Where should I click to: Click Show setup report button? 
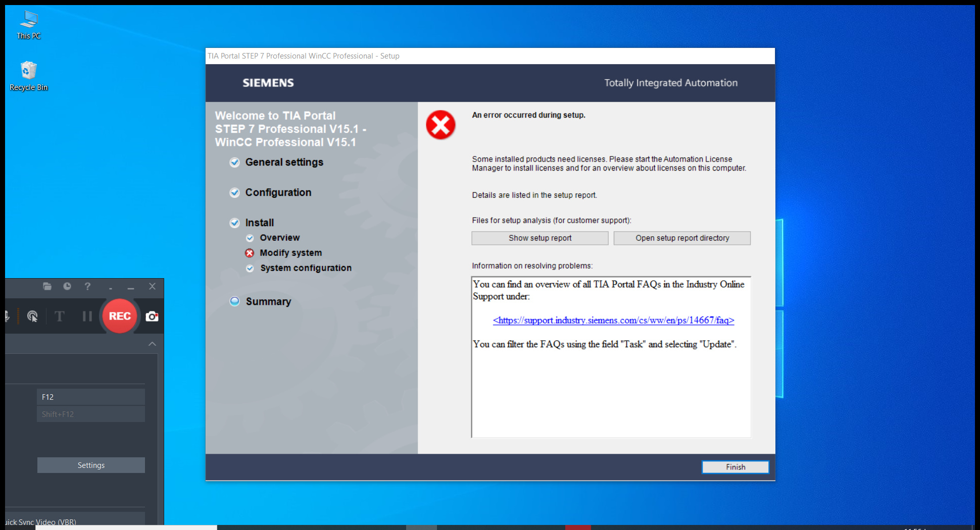tap(540, 238)
